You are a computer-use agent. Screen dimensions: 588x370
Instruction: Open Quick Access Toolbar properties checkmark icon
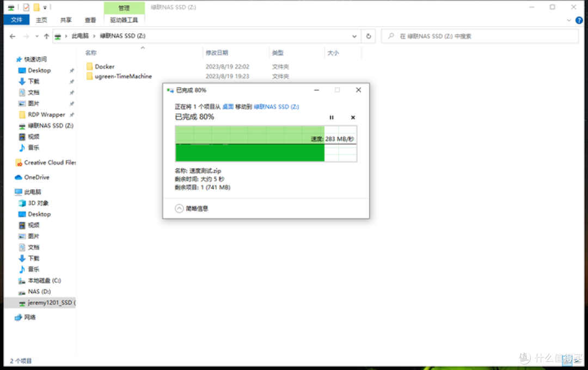click(26, 7)
